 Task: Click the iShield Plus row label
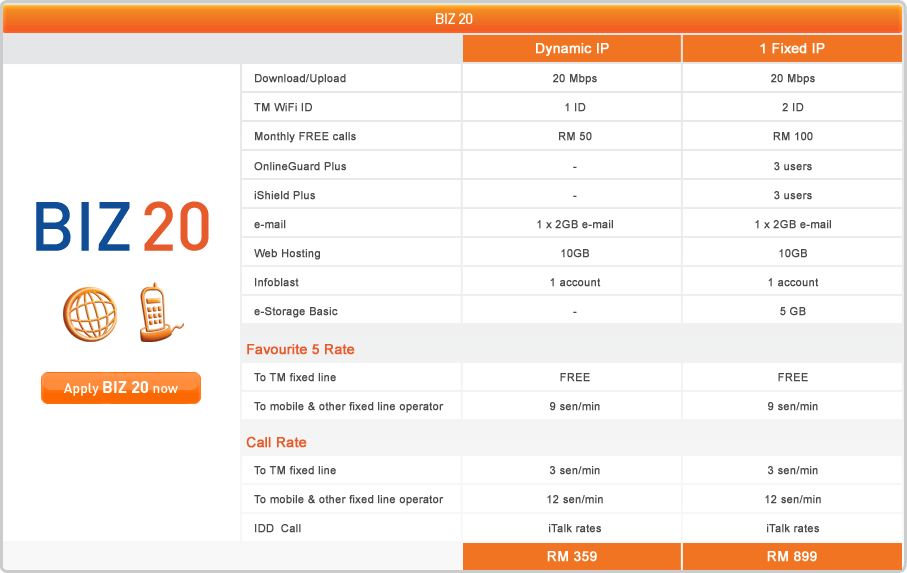284,195
